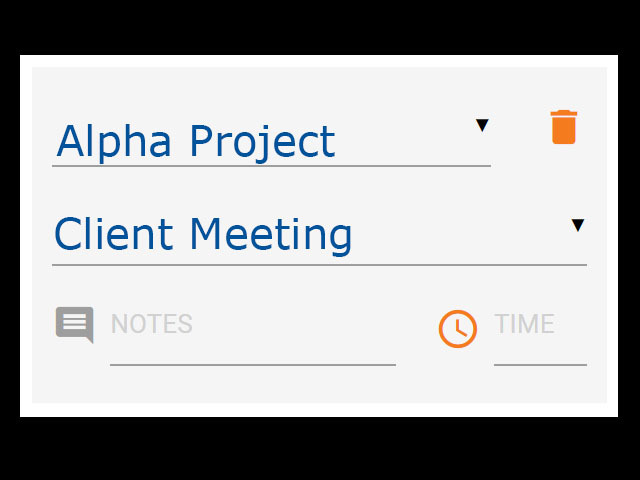Expand the Client Meeting dropdown arrow
Image resolution: width=640 pixels, height=480 pixels.
(x=578, y=225)
